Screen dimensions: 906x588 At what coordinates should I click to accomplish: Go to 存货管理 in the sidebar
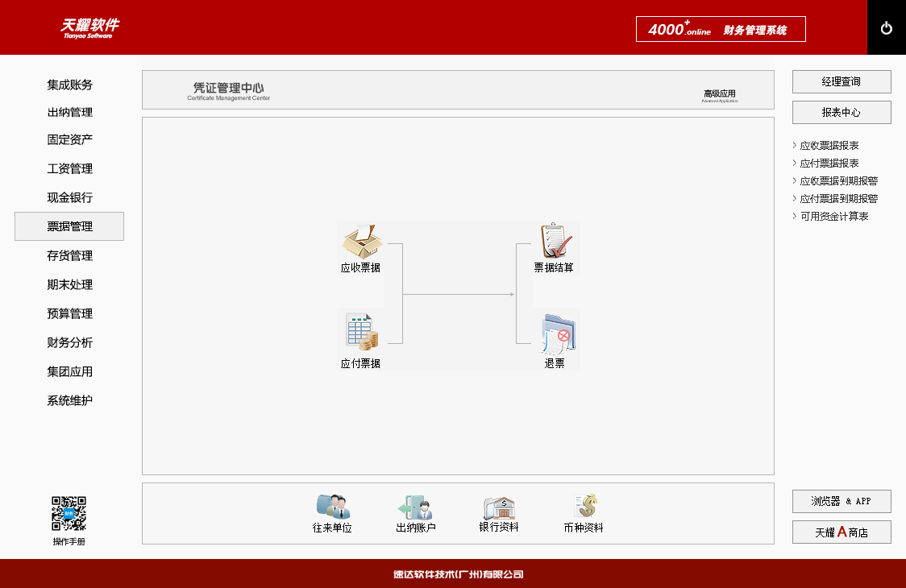pyautogui.click(x=69, y=255)
